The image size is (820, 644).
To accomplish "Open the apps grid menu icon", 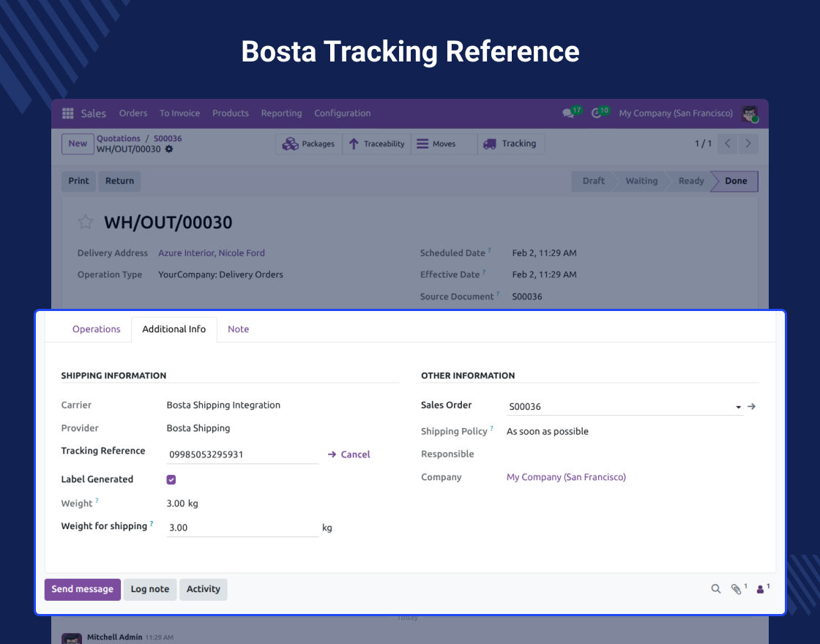I will click(x=67, y=113).
